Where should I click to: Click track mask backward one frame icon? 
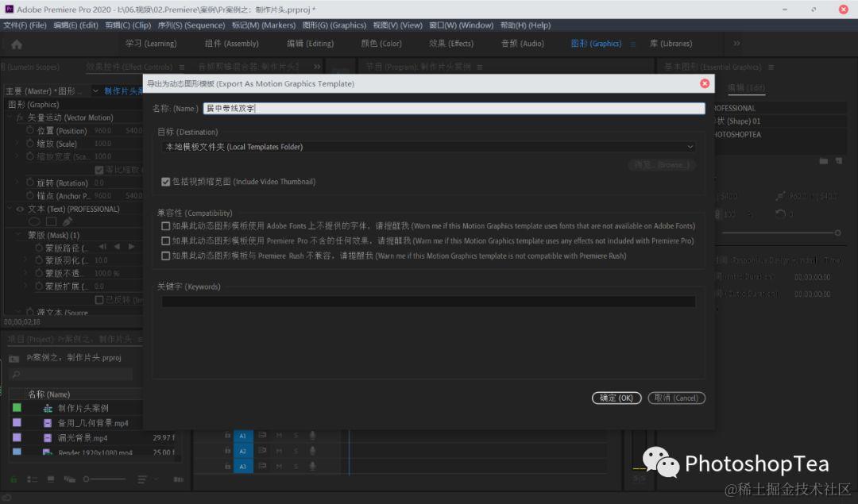pos(102,247)
